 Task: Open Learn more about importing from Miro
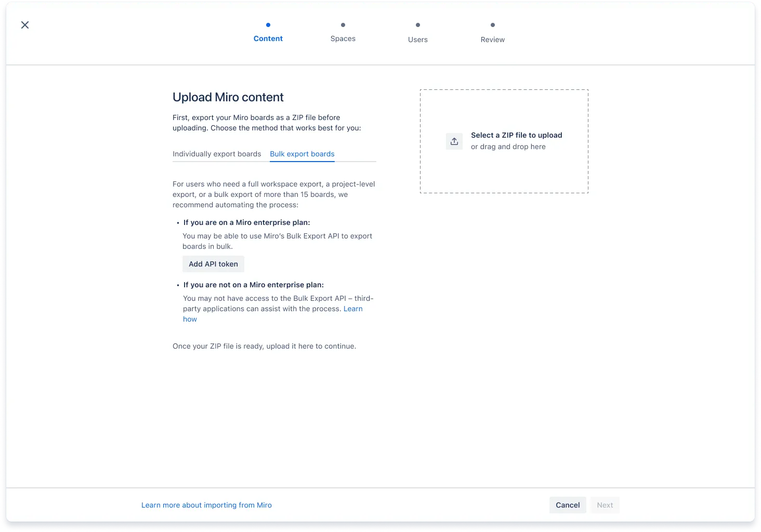point(206,505)
